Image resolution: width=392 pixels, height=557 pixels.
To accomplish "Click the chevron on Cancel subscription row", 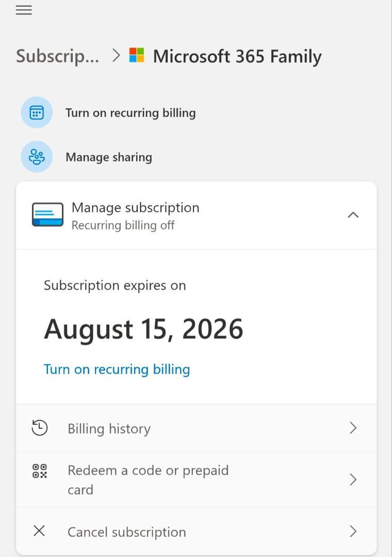I will pyautogui.click(x=353, y=531).
